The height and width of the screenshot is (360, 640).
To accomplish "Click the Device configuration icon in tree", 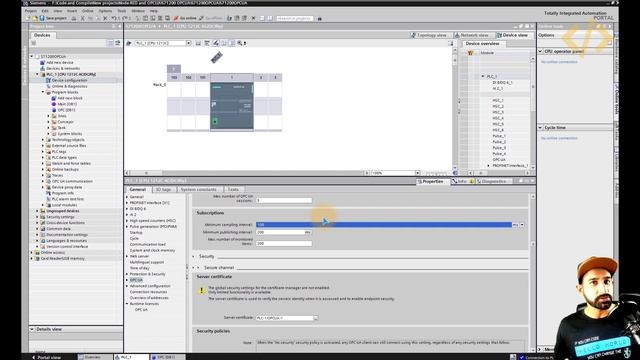I will click(x=48, y=80).
